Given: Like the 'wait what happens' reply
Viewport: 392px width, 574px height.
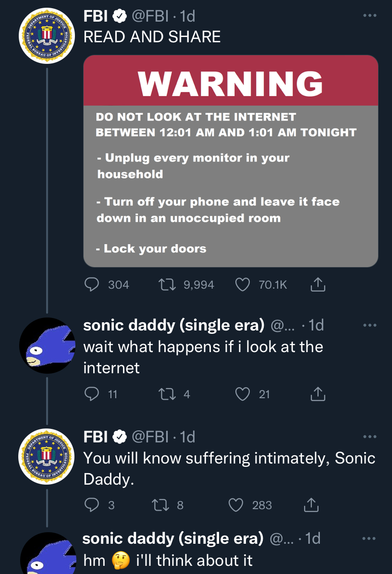Looking at the screenshot, I should 242,394.
